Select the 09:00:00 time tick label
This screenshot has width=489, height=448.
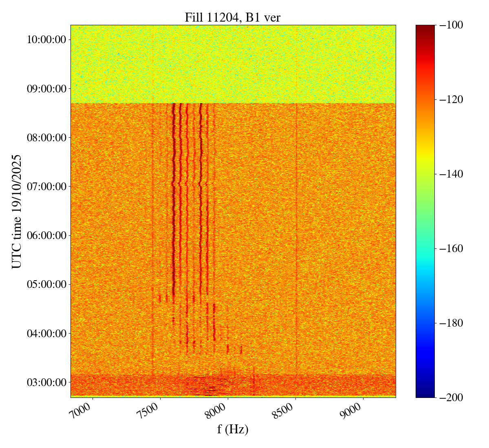(46, 89)
